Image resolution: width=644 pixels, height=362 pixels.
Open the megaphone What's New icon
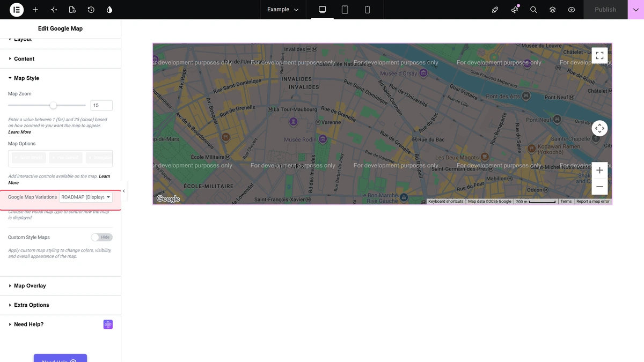tap(515, 10)
